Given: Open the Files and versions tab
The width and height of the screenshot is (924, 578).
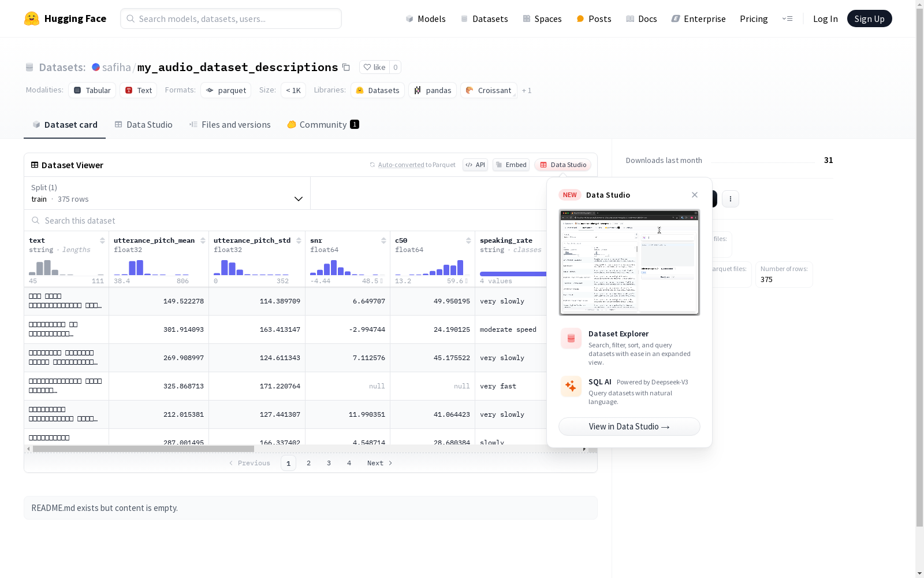Looking at the screenshot, I should coord(230,125).
